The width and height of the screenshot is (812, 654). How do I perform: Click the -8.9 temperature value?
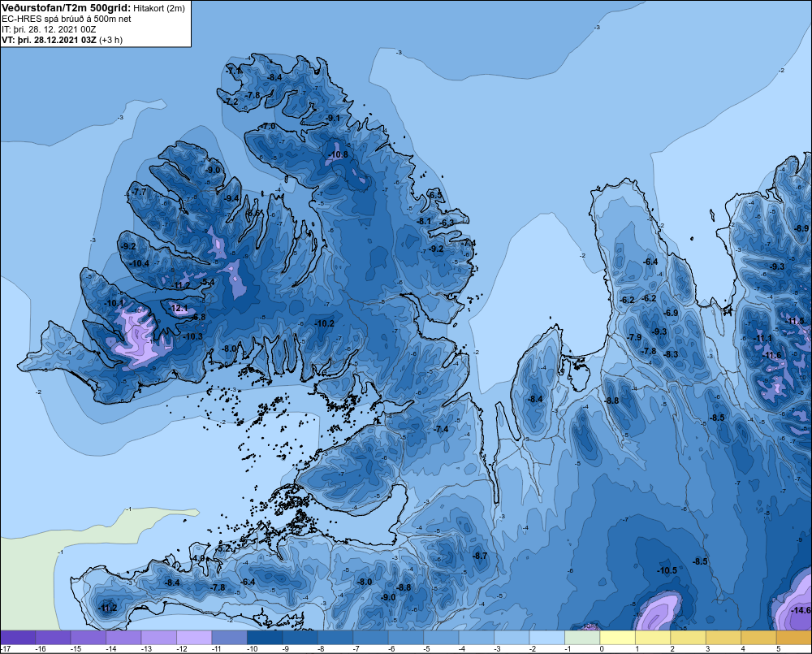801,228
